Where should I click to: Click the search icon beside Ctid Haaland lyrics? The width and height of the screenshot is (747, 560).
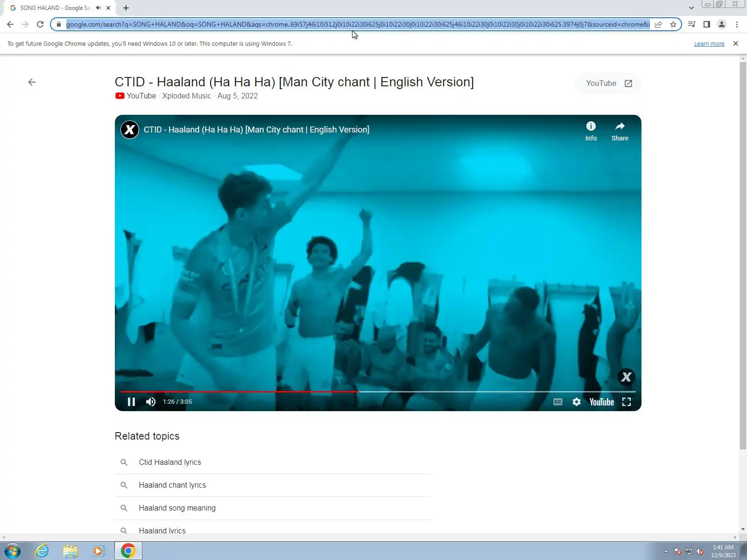pos(124,462)
